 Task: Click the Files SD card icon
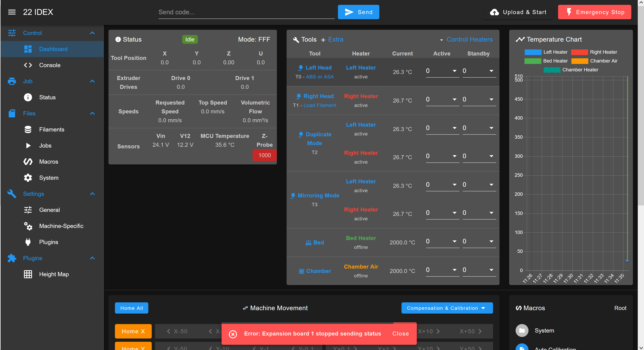[12, 113]
